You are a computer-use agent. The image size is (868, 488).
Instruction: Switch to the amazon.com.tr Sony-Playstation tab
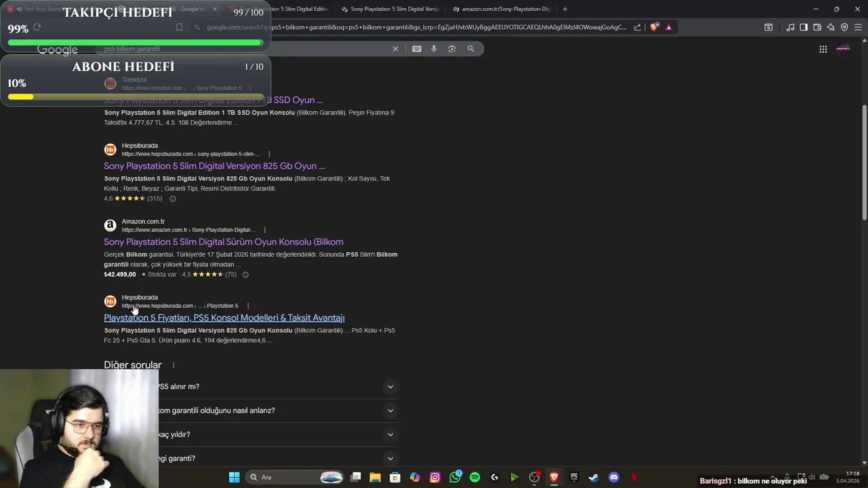pos(501,9)
